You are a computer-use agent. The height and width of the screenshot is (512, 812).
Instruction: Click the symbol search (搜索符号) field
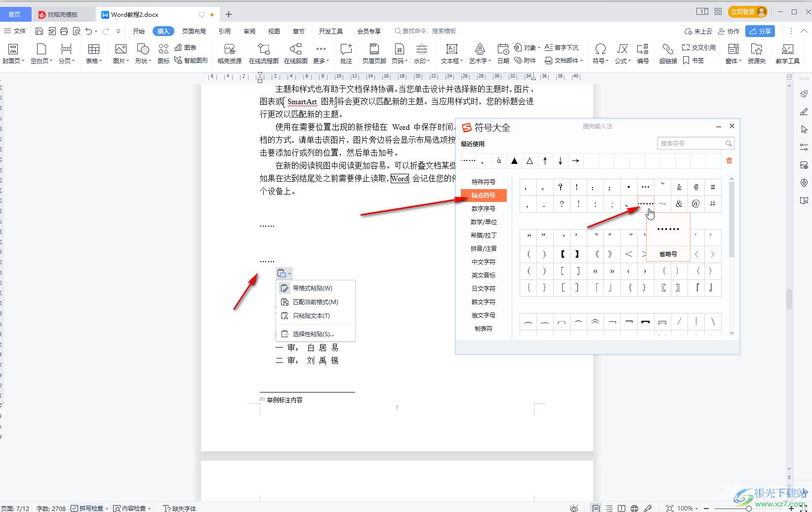695,143
